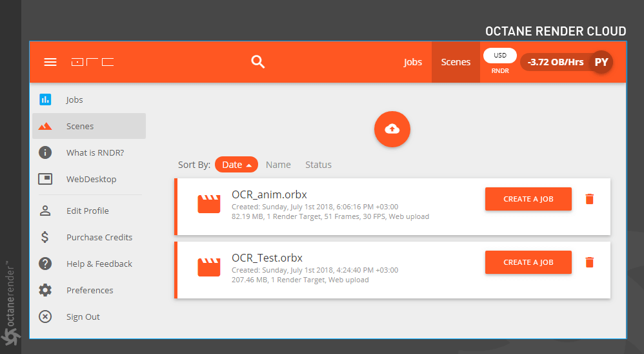Click the OCR_Test.orbx clapperboard icon
Viewport: 644px width, 354px height.
point(209,267)
